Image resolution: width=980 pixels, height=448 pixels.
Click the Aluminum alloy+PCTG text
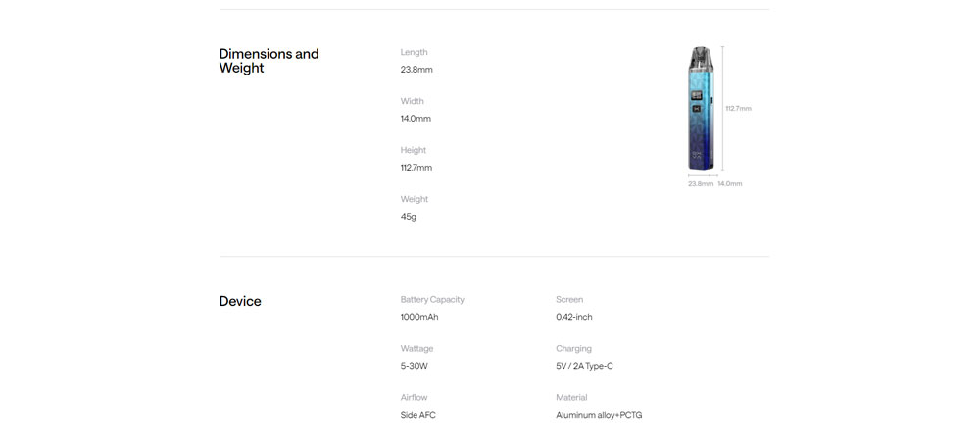tap(599, 415)
